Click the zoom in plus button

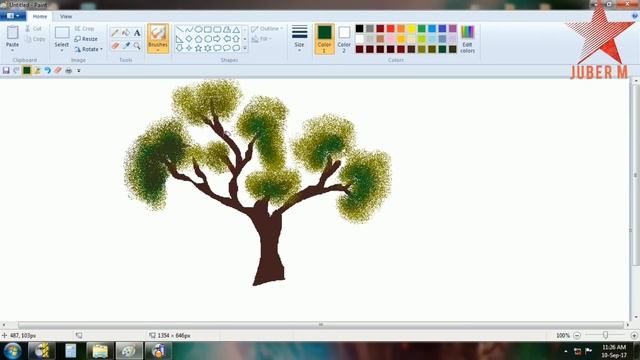(x=634, y=336)
